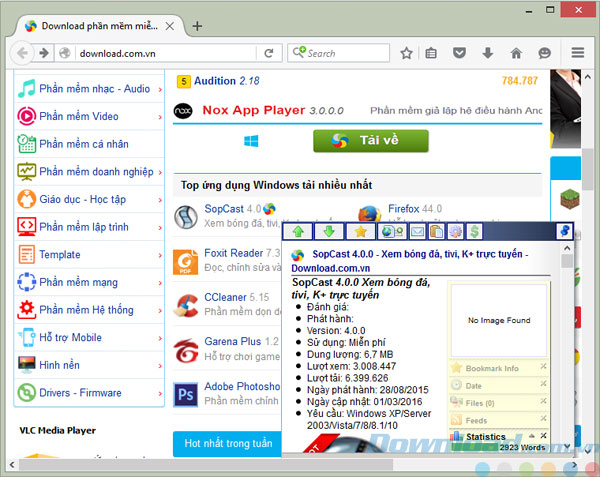The height and width of the screenshot is (477, 600).
Task: Close the Files (0) panel
Action: [x=543, y=401]
